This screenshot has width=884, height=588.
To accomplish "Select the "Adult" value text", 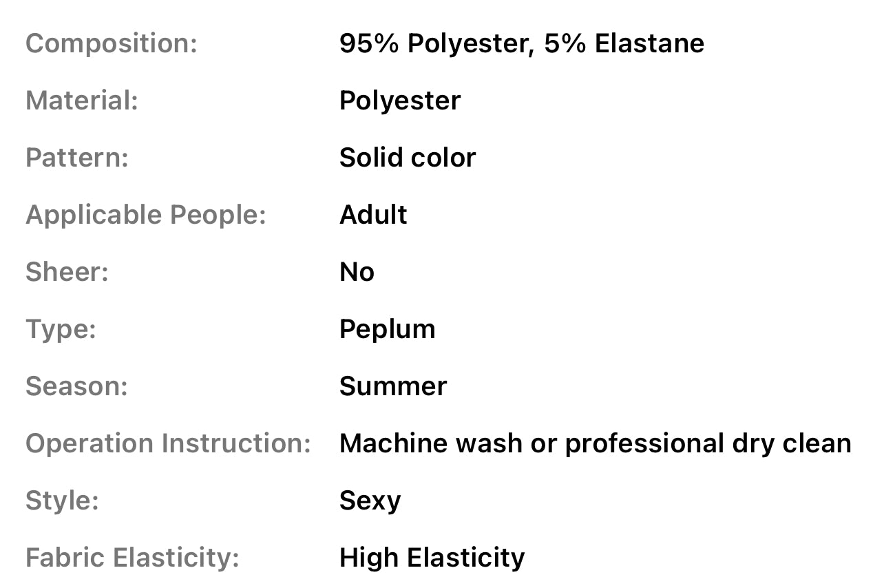I will tap(372, 215).
